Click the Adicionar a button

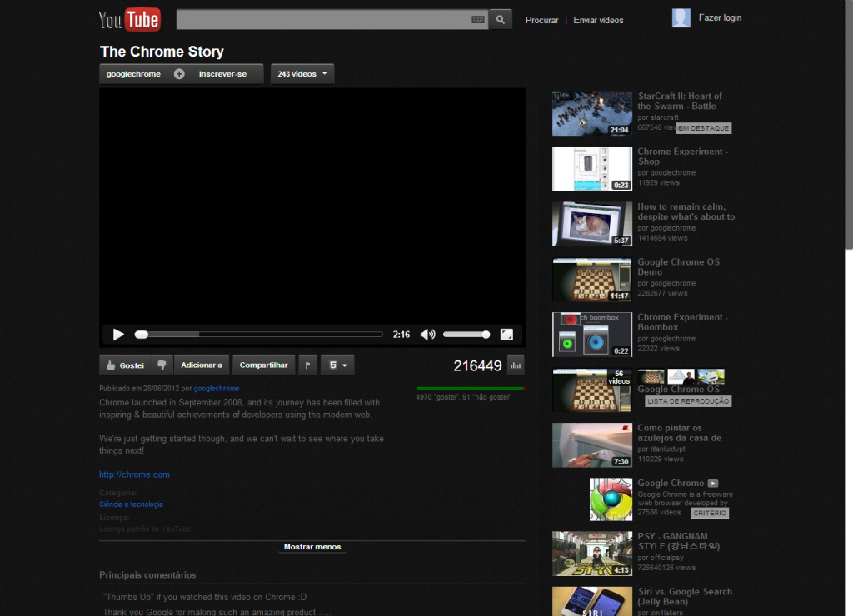point(202,365)
